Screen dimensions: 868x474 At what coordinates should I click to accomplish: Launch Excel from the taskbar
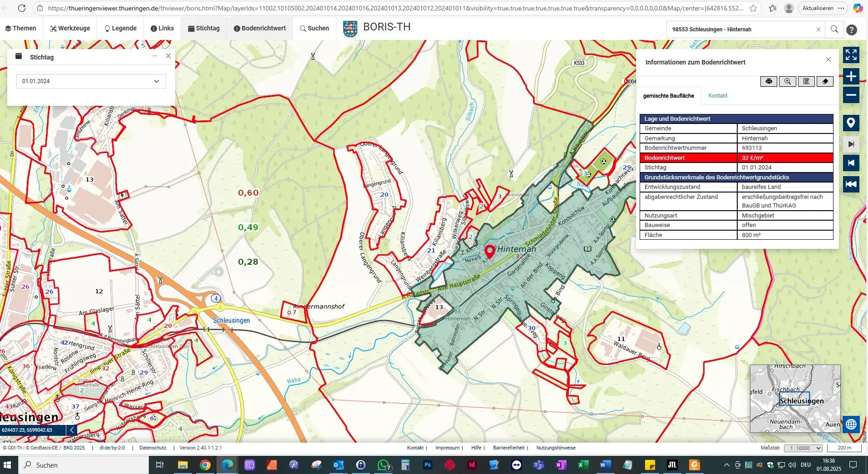582,465
